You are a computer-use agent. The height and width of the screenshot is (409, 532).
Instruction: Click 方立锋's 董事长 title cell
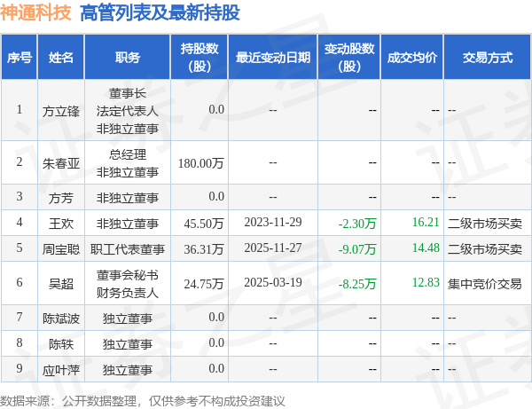pos(127,93)
